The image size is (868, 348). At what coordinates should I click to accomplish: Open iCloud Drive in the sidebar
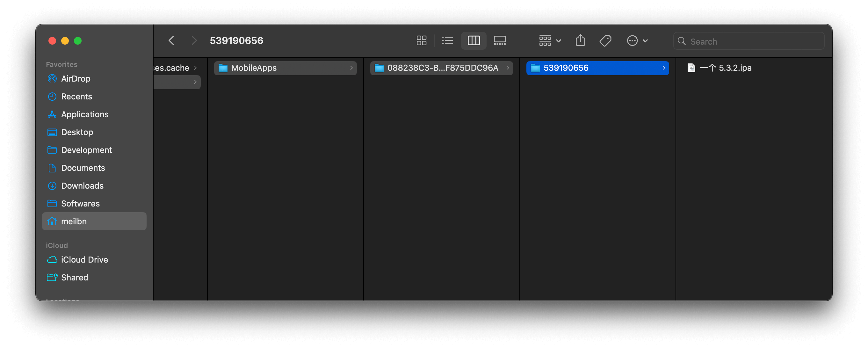coord(84,259)
